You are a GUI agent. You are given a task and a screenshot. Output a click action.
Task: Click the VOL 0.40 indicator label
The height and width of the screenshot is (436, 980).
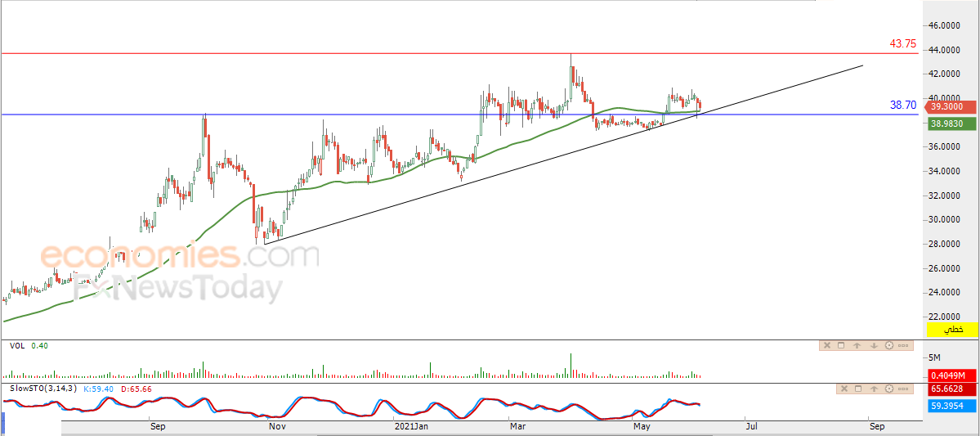coord(28,345)
